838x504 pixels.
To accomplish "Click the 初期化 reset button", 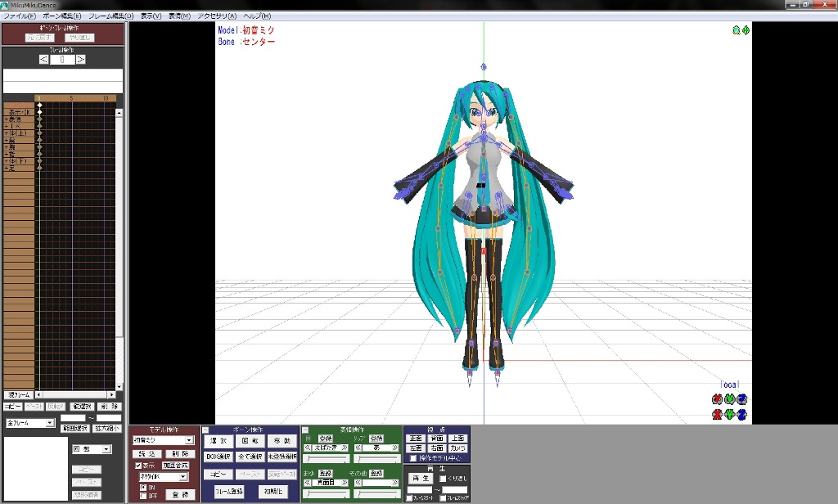I will [273, 491].
